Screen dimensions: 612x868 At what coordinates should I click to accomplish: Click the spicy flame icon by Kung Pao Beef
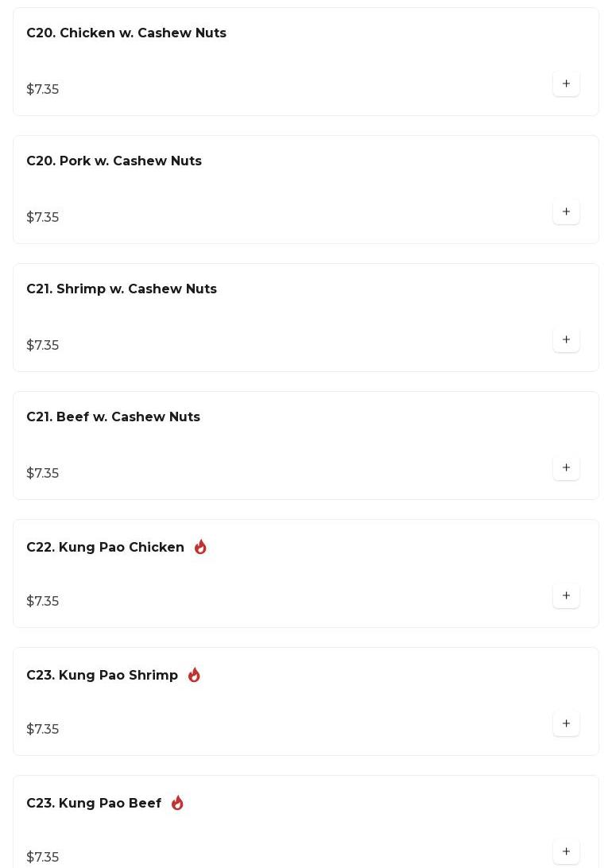(x=177, y=803)
